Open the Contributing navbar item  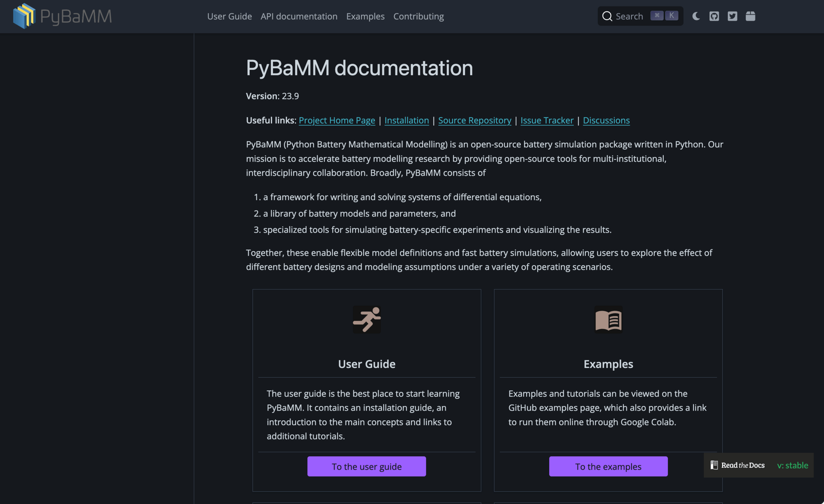418,16
